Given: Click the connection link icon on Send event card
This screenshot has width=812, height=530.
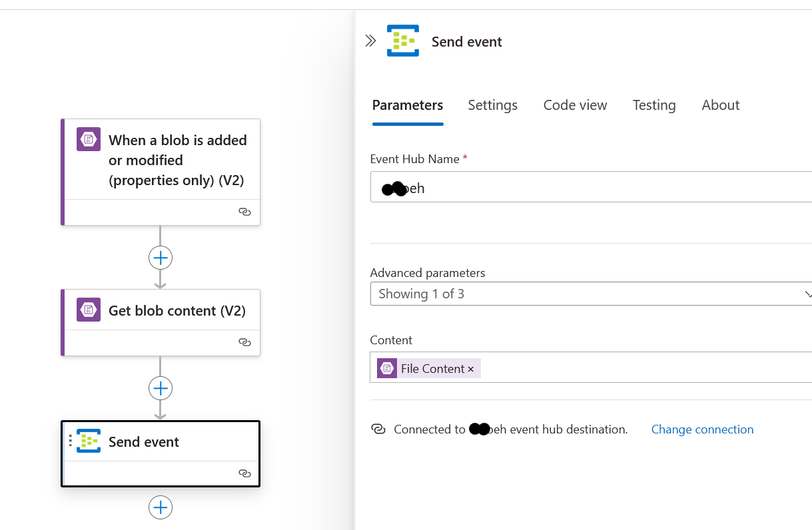Looking at the screenshot, I should tap(244, 473).
